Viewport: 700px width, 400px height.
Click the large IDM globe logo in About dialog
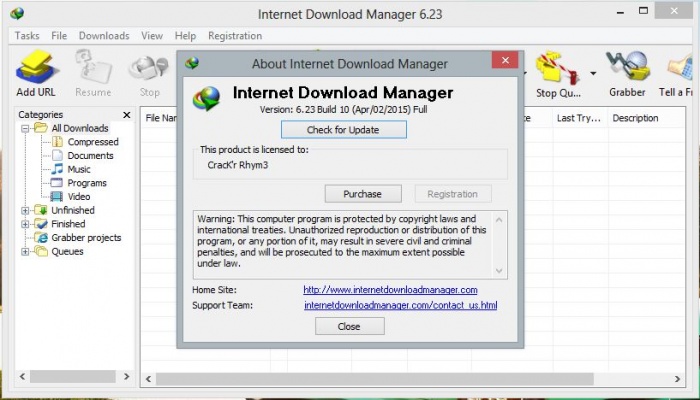click(x=206, y=98)
